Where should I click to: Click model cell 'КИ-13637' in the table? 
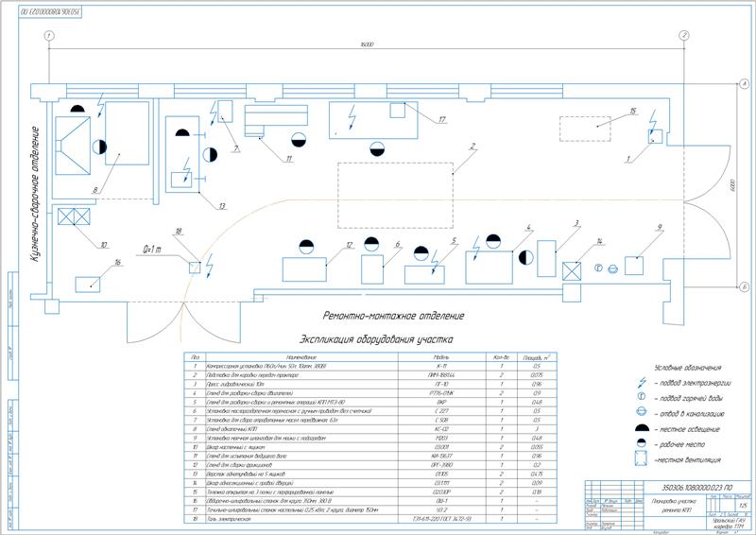pos(441,456)
